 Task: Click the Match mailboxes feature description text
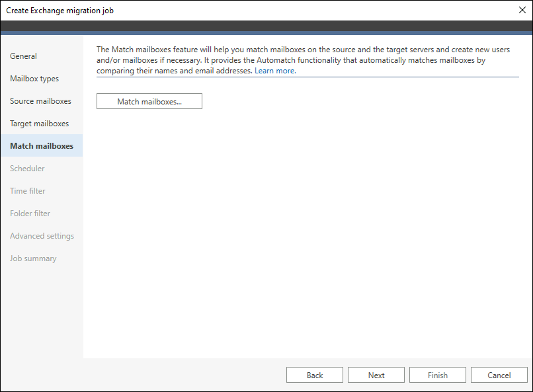pos(303,59)
